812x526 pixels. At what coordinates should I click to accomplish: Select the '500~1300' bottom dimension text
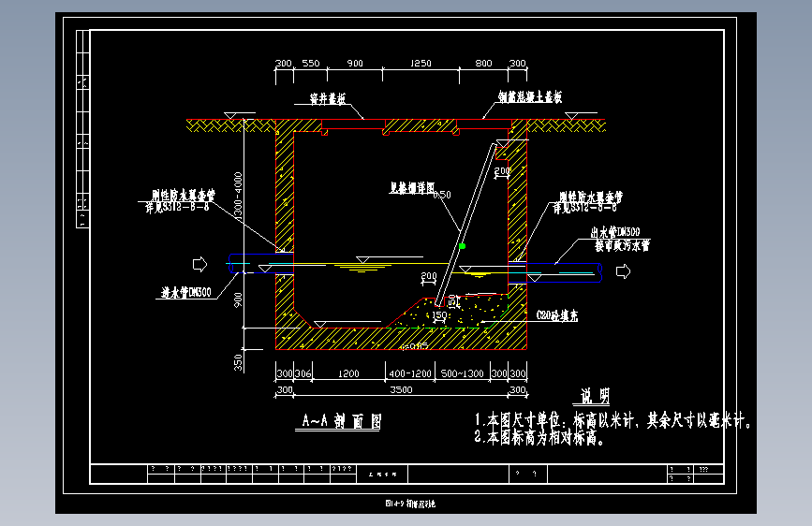click(462, 373)
